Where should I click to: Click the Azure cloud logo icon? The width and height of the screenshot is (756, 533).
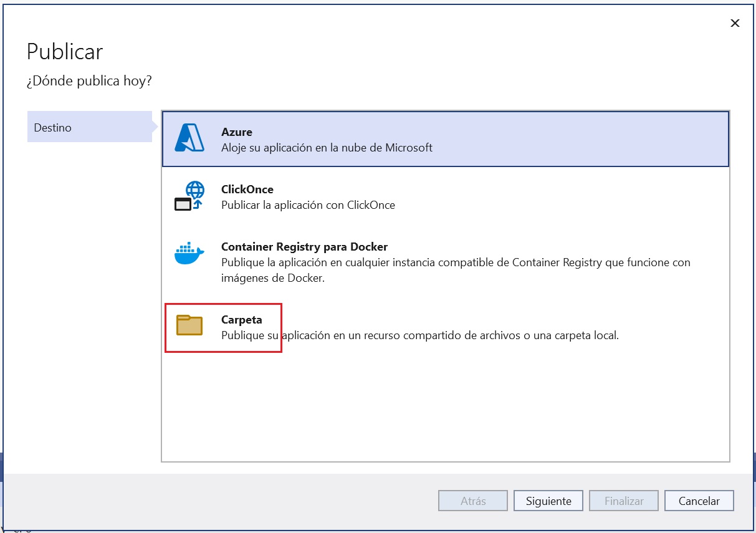click(189, 138)
